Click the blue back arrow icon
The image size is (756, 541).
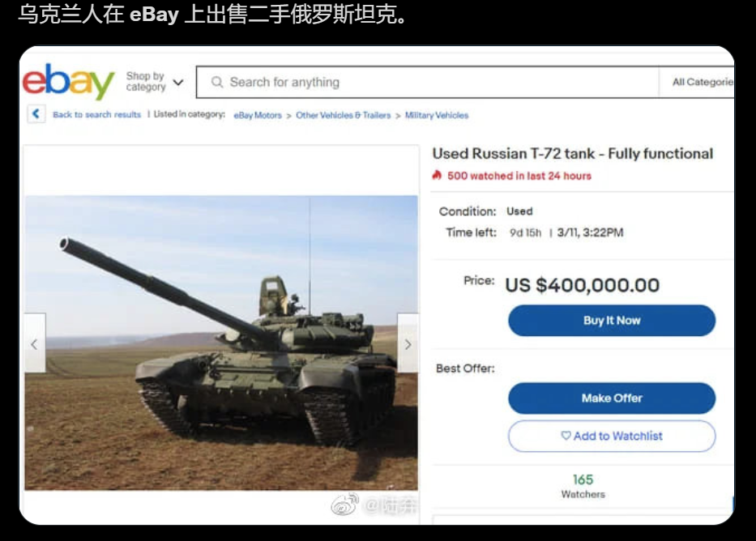tap(36, 113)
